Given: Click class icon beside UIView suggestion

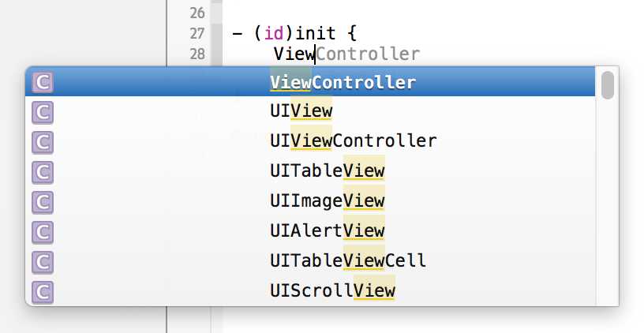Looking at the screenshot, I should tap(43, 113).
